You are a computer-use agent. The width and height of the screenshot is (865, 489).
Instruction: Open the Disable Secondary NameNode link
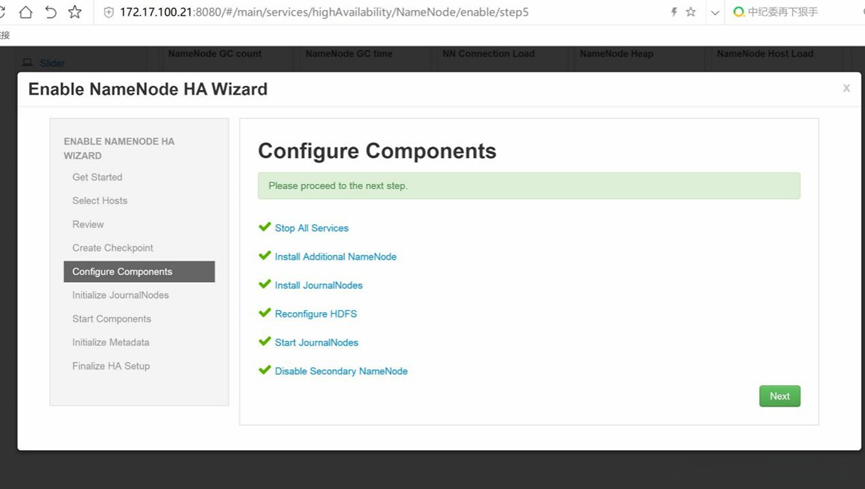click(341, 371)
